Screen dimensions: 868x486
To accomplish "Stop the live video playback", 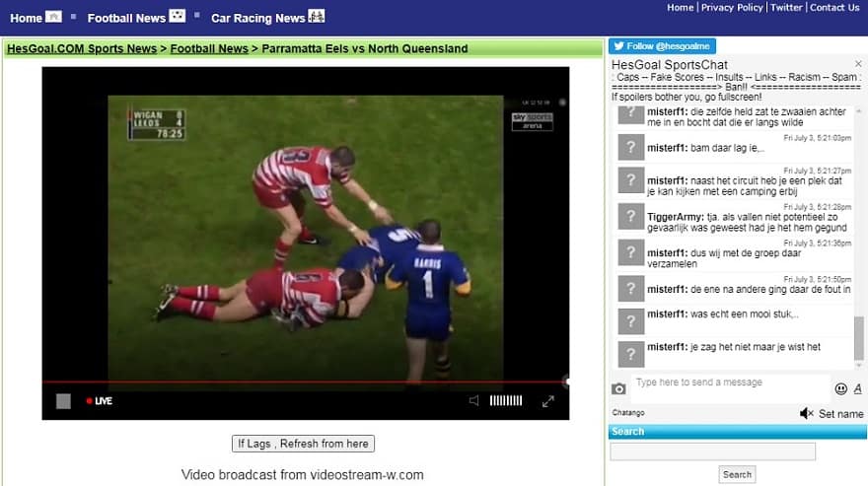I will coord(63,401).
